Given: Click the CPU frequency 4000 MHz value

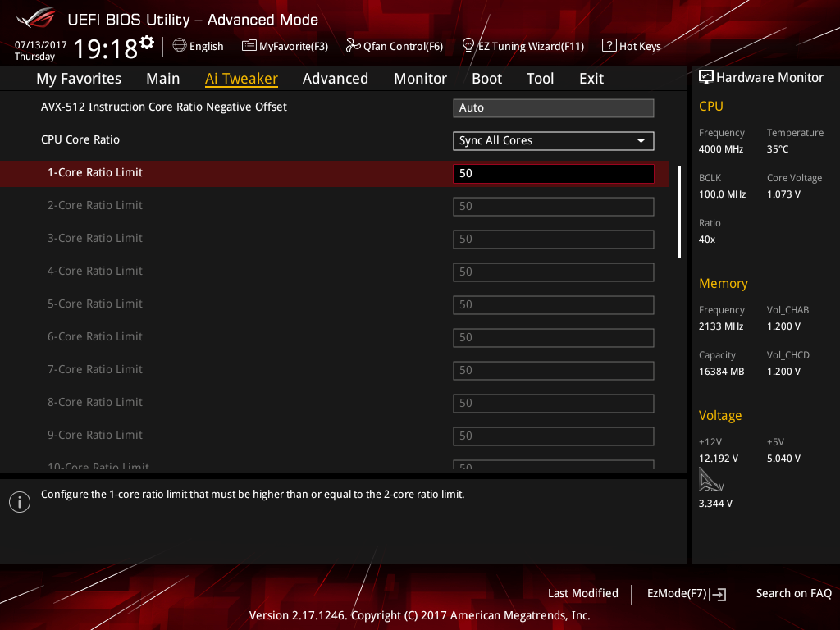Looking at the screenshot, I should pyautogui.click(x=721, y=149).
